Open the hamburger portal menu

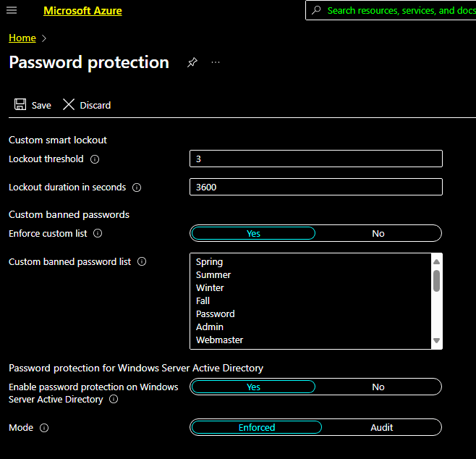click(12, 11)
